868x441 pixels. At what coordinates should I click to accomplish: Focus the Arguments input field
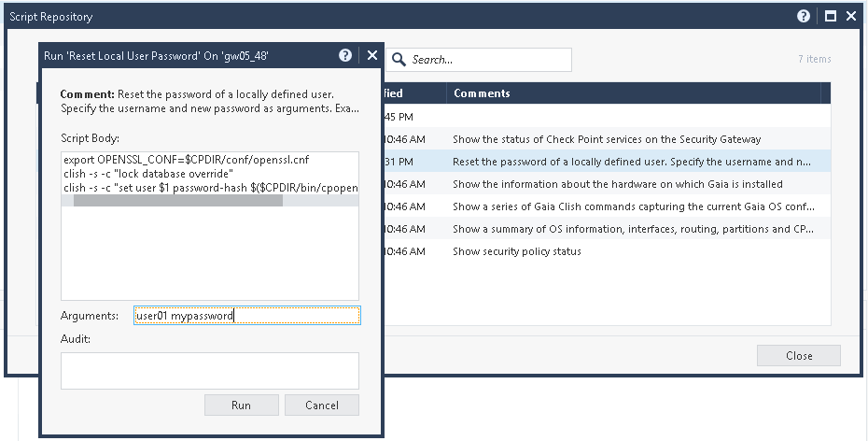(246, 316)
